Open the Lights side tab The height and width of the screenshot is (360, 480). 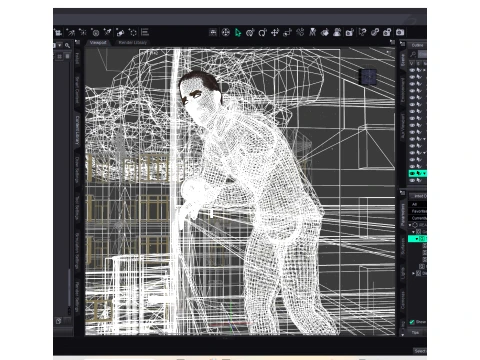coord(403,273)
